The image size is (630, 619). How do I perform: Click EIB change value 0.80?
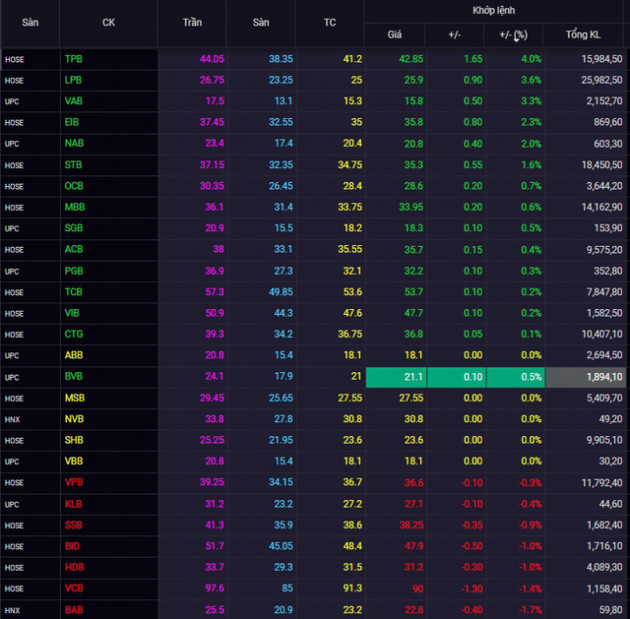(472, 122)
